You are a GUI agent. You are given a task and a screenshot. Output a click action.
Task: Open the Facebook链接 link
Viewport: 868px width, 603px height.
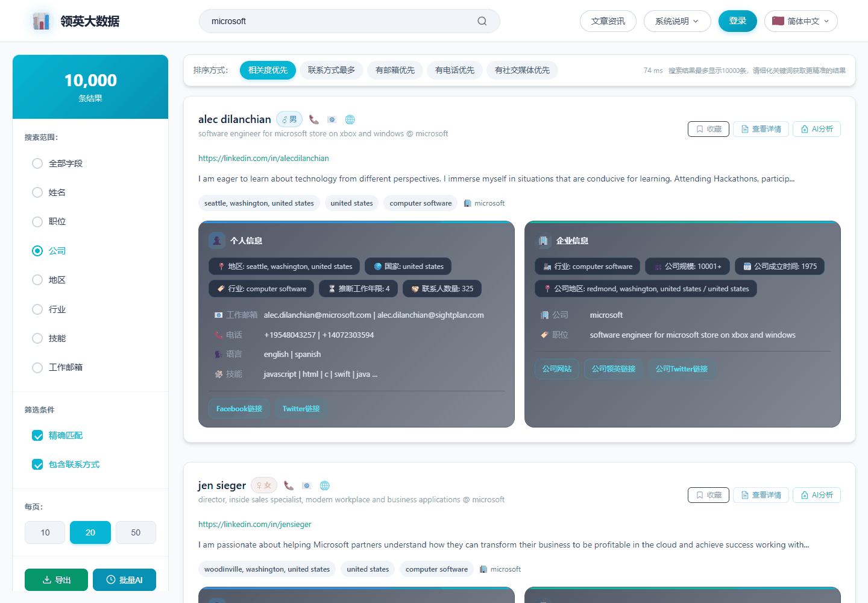(239, 409)
